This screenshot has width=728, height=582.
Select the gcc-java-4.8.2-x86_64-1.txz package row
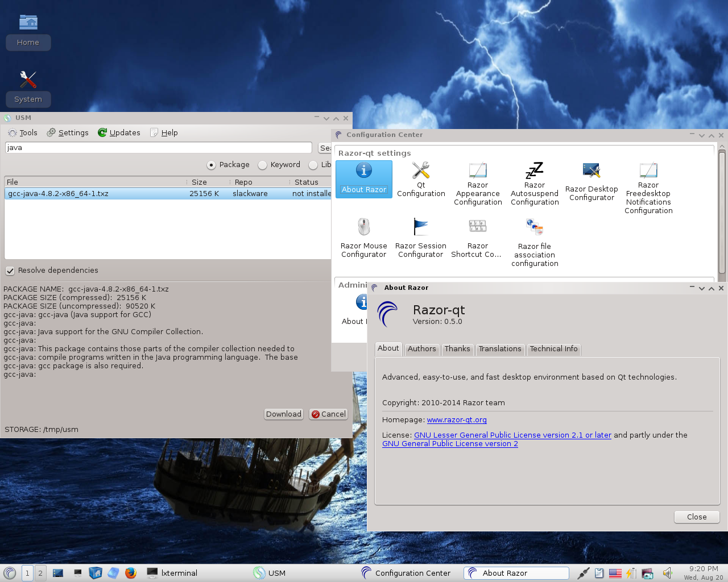click(x=168, y=194)
